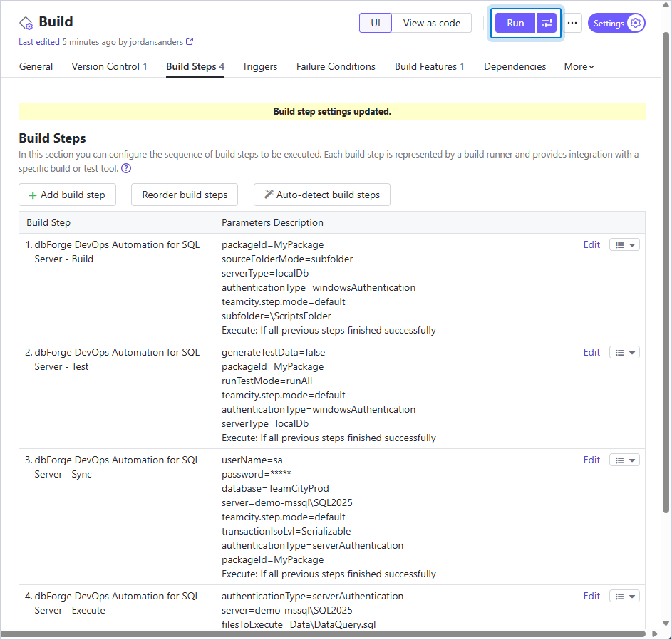This screenshot has width=672, height=640.
Task: Click the Reorder build steps button
Action: [x=185, y=195]
